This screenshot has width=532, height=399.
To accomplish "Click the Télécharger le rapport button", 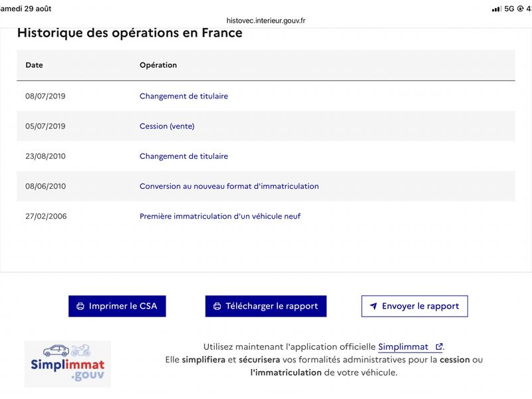I will click(x=265, y=307).
